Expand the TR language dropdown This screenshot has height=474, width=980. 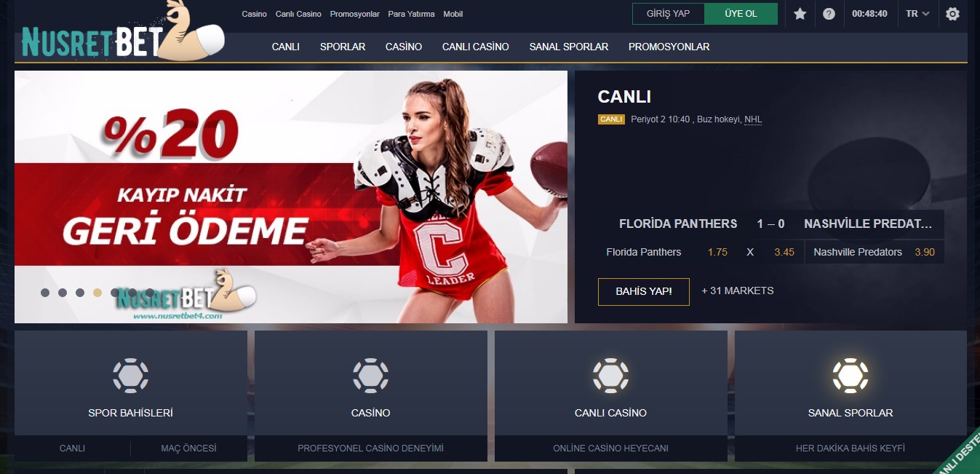[917, 14]
